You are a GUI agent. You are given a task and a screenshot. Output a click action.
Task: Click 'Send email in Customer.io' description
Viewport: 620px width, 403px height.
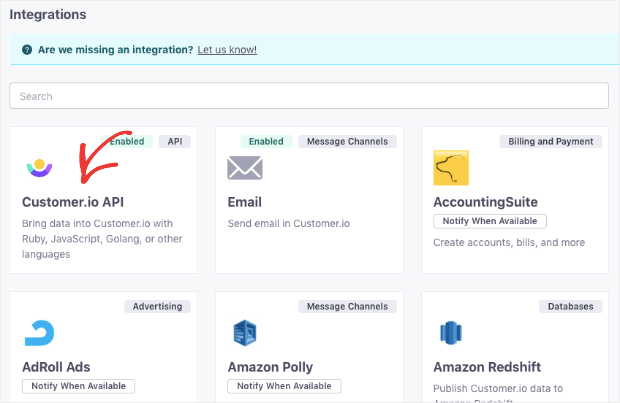pos(289,223)
